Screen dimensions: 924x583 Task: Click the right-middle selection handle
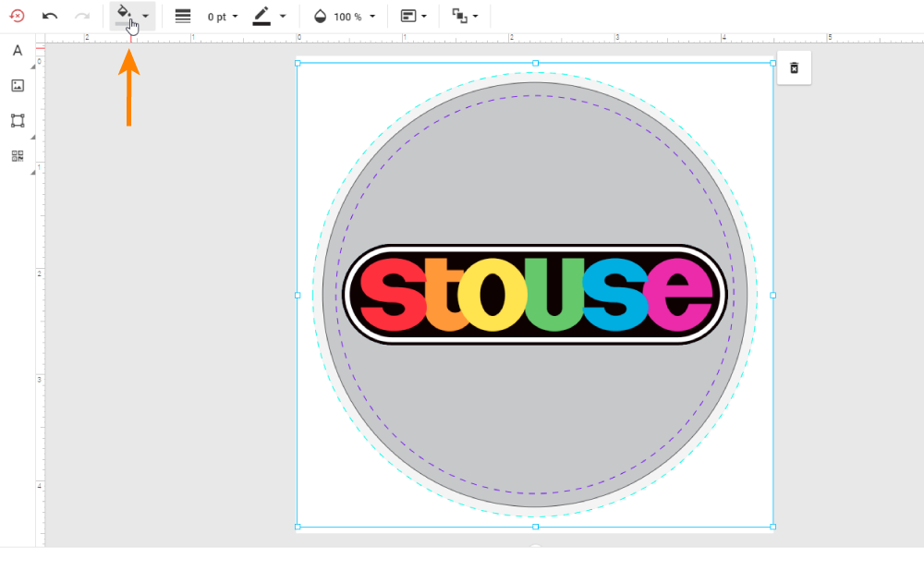click(x=773, y=296)
